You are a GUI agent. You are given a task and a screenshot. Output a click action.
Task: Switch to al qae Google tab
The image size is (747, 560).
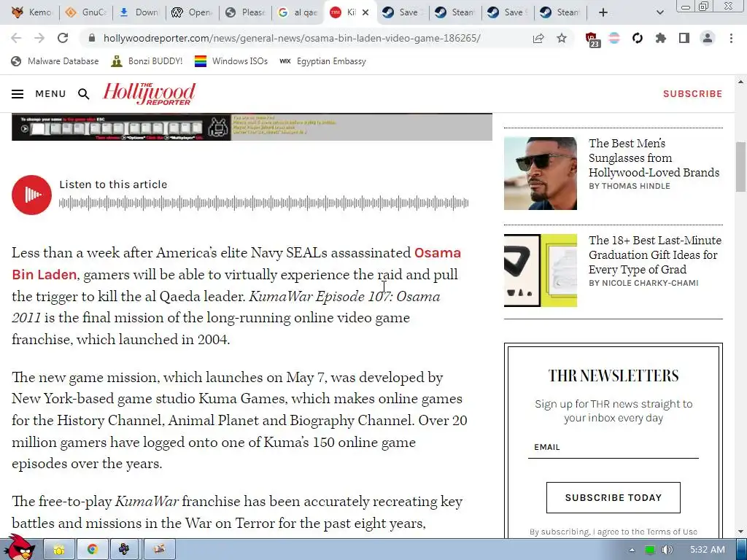(298, 12)
